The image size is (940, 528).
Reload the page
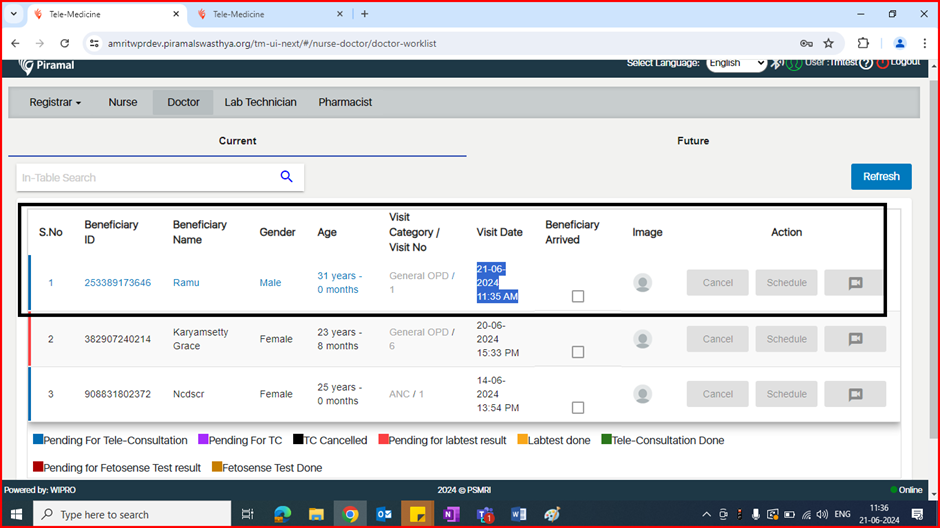tap(65, 43)
